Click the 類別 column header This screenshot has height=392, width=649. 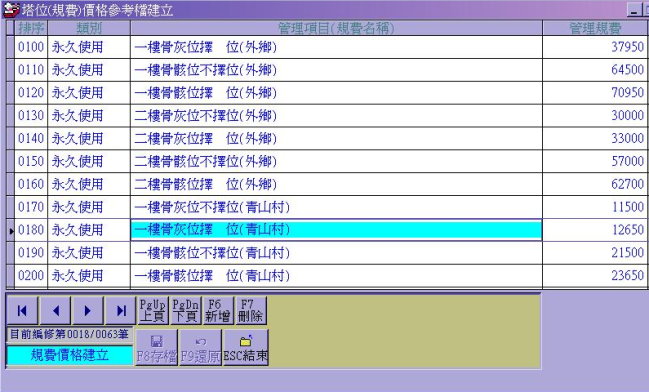coord(89,28)
